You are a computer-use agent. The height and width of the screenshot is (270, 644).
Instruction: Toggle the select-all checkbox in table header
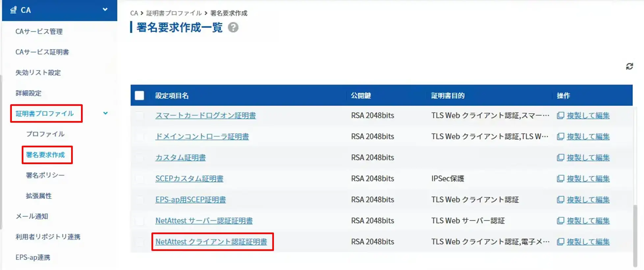click(139, 95)
